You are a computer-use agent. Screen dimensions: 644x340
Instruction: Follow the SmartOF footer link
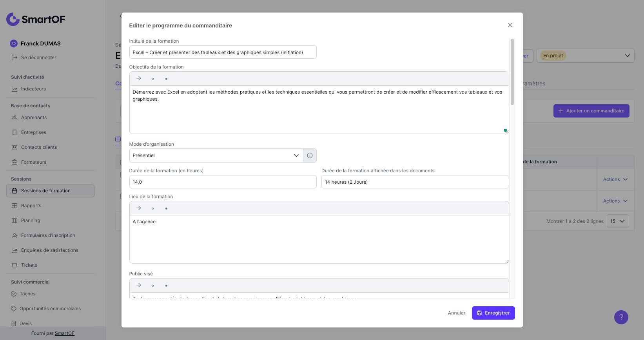coord(65,333)
